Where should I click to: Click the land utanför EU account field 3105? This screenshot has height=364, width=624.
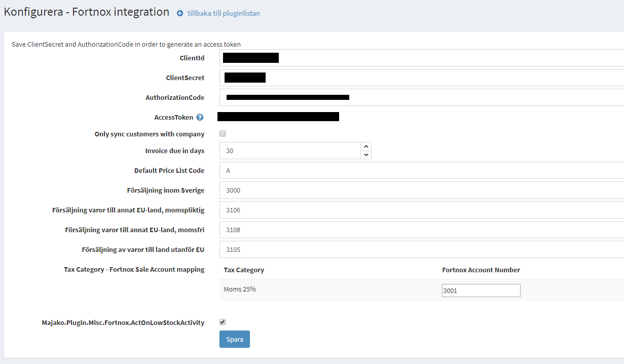[422, 249]
